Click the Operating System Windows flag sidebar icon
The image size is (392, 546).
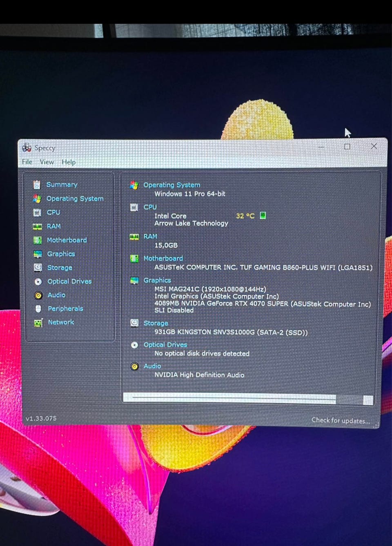coord(37,199)
